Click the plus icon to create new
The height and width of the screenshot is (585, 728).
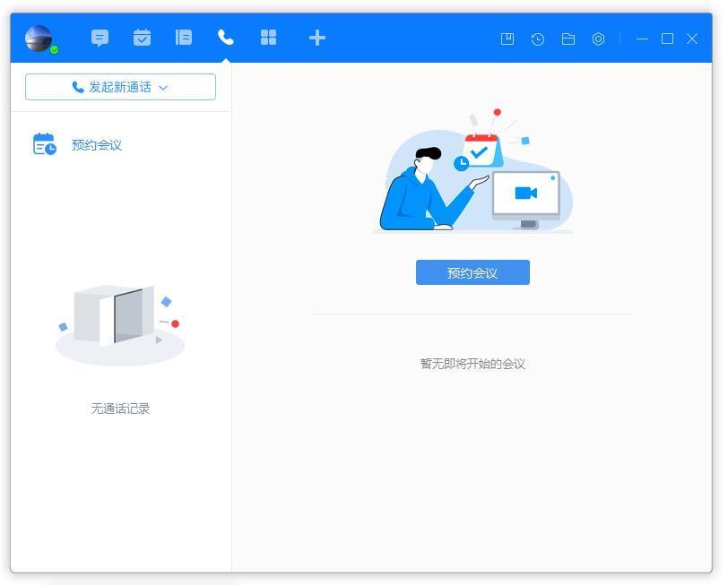click(x=316, y=38)
